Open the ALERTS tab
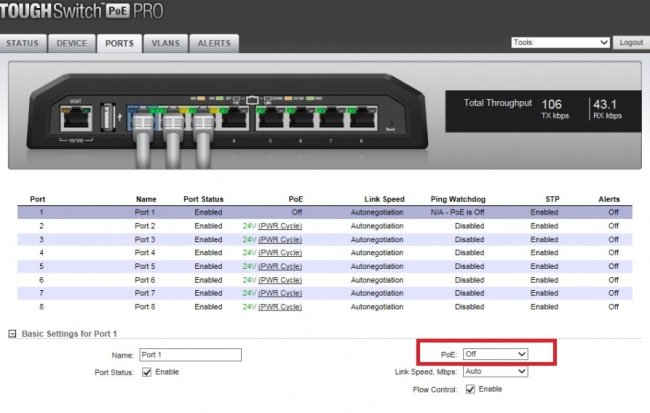This screenshot has height=413, width=650. (213, 44)
